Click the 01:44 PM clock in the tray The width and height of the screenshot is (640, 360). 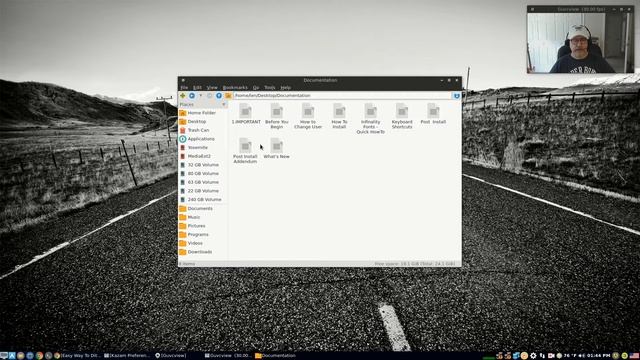(x=599, y=356)
